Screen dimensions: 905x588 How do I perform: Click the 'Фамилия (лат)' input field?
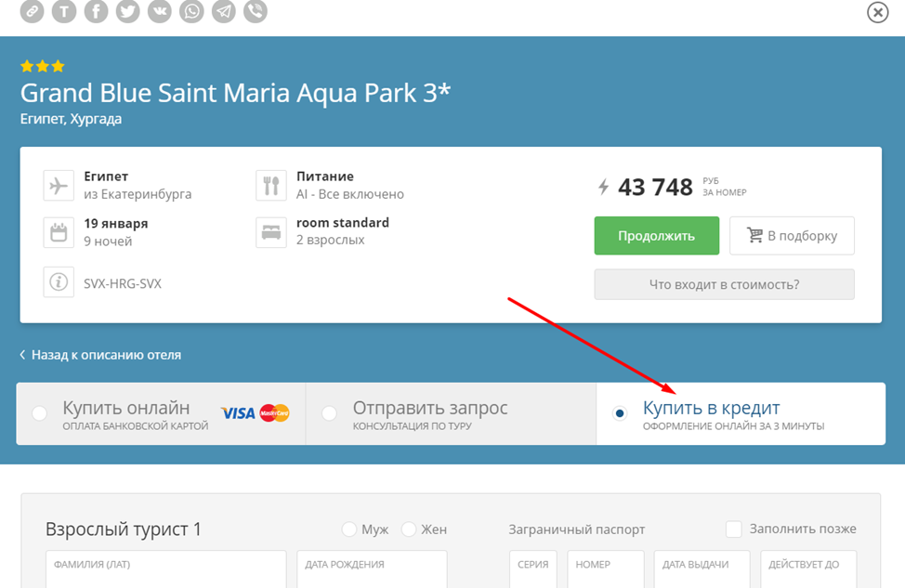click(165, 569)
